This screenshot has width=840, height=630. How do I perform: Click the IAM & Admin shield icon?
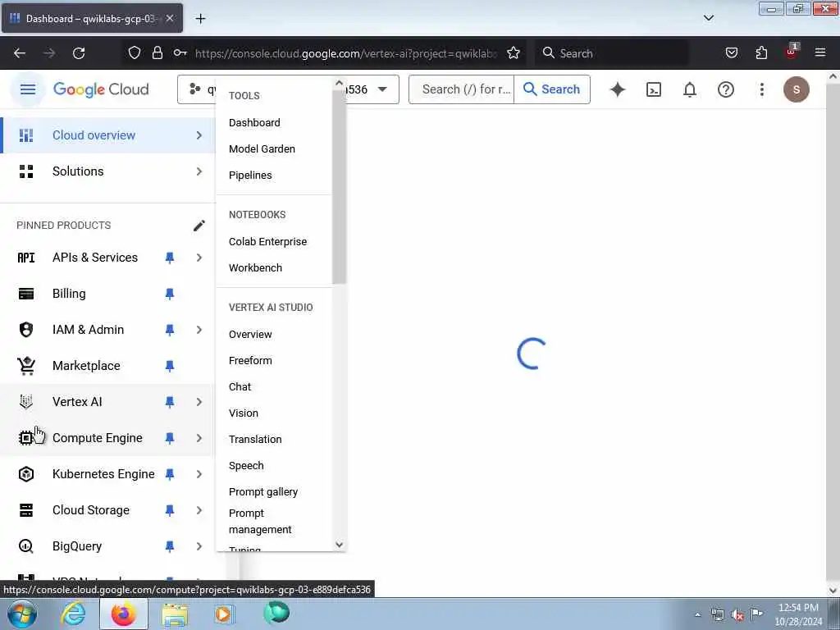[25, 330]
